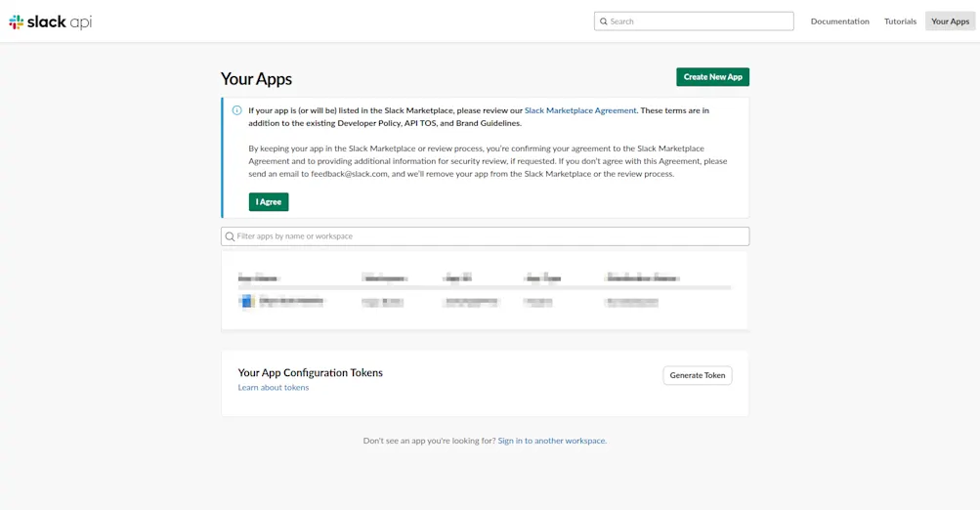980x510 pixels.
Task: Open Tutorials in top navigation
Action: coord(900,21)
